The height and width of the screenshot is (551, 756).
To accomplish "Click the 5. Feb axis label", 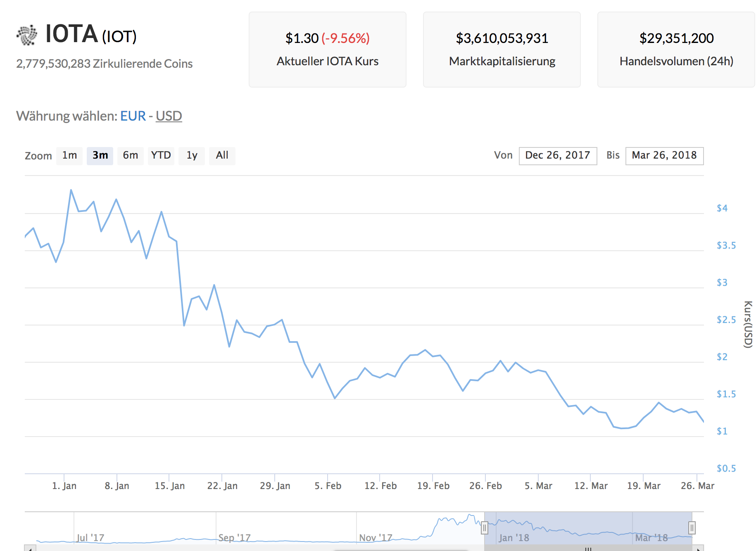I will (328, 486).
